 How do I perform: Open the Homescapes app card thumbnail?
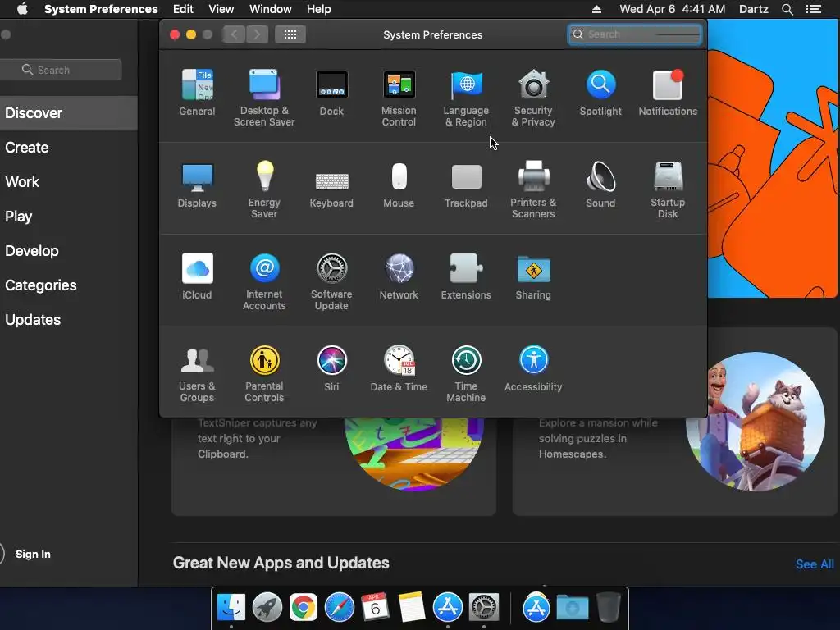tap(755, 421)
